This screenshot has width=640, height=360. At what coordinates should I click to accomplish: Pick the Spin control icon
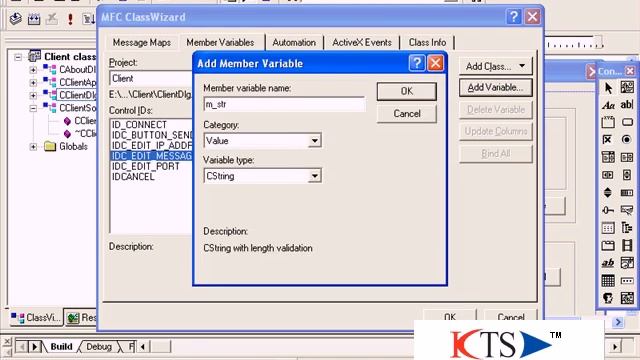click(x=608, y=192)
